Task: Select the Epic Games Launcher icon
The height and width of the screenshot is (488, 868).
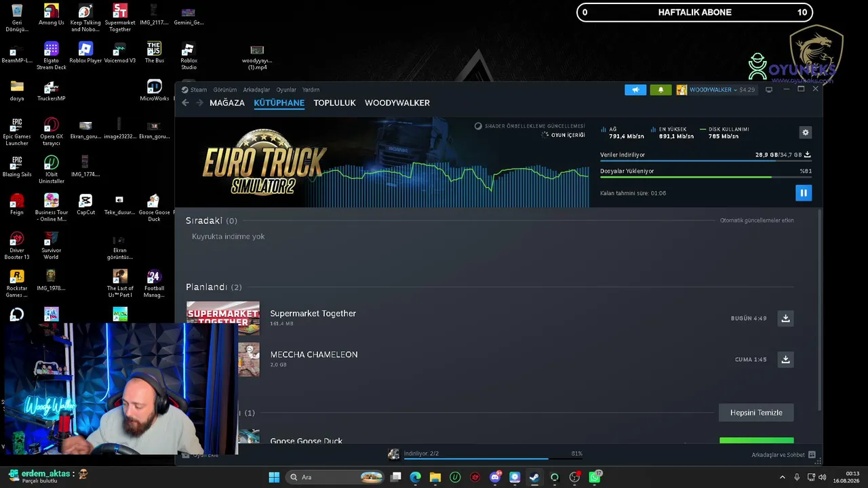Action: point(17,131)
